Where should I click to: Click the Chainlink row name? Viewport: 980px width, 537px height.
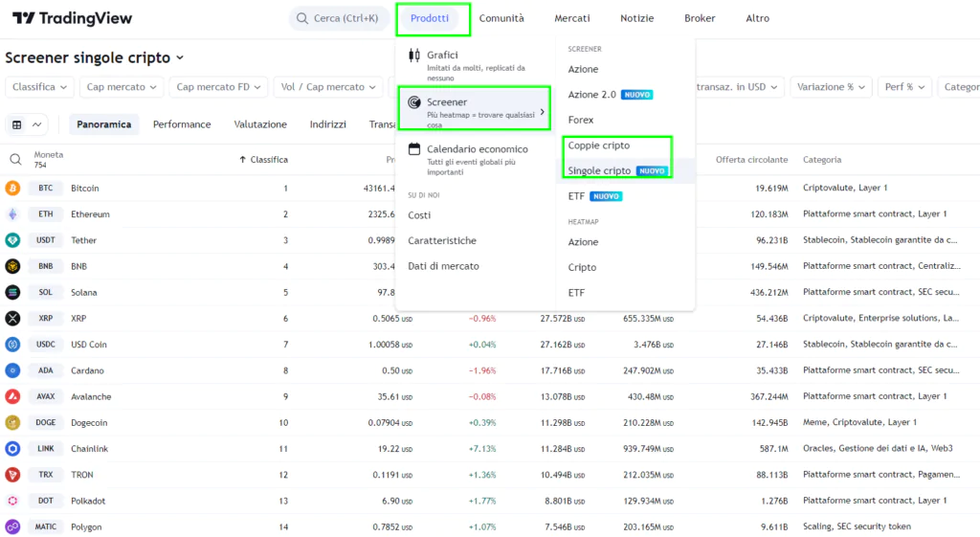(89, 449)
